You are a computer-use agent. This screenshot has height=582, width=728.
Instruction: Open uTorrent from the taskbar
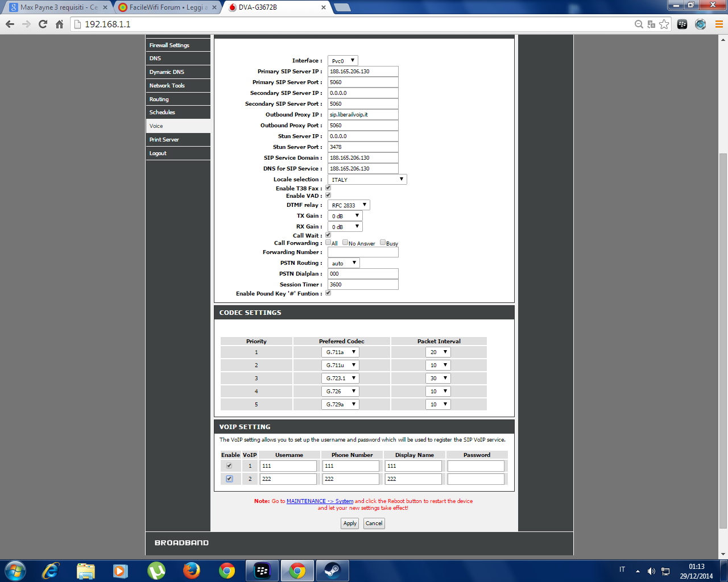coord(156,570)
